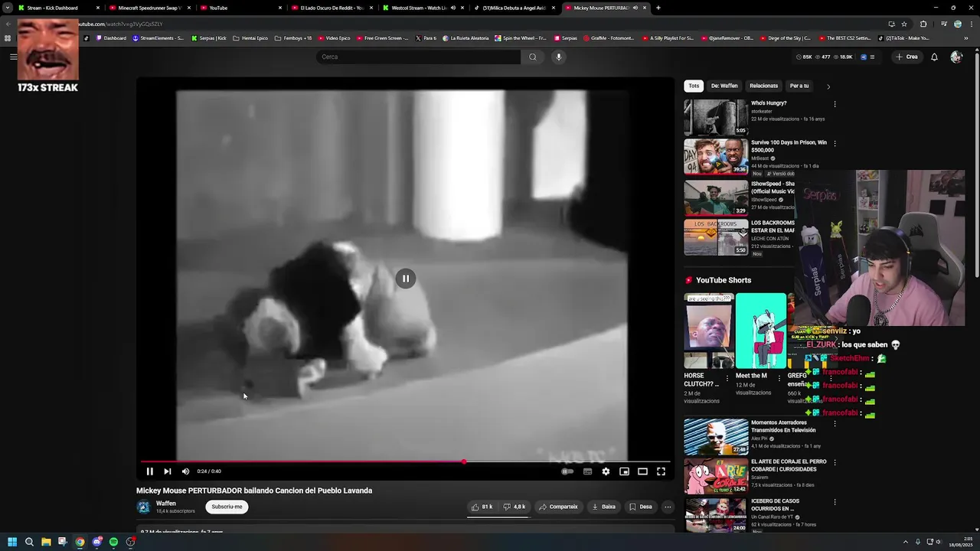The height and width of the screenshot is (551, 980).
Task: Mute the video player volume
Action: (x=185, y=471)
